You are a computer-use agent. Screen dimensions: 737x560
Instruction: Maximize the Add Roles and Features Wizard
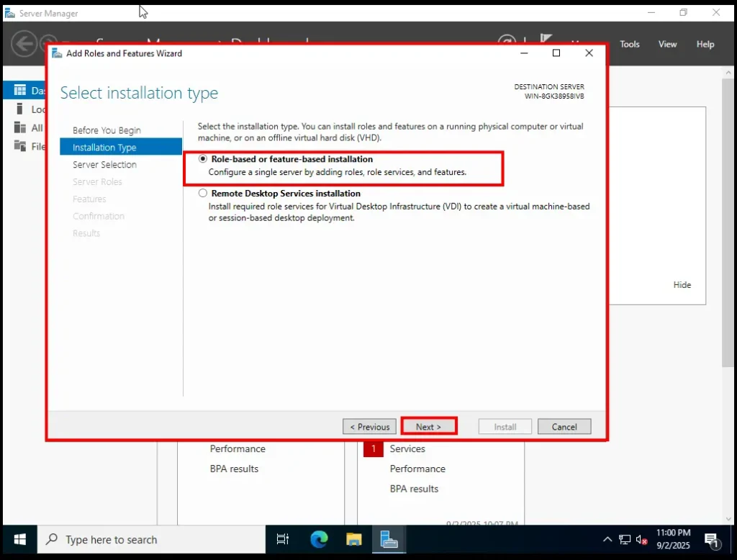(556, 53)
